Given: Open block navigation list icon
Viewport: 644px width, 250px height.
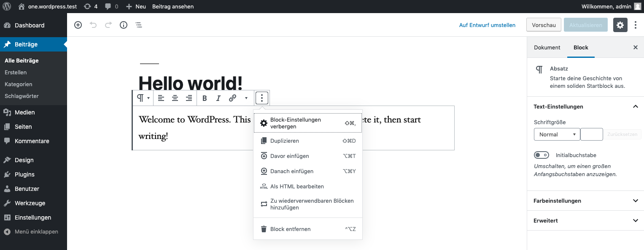Looking at the screenshot, I should (139, 25).
